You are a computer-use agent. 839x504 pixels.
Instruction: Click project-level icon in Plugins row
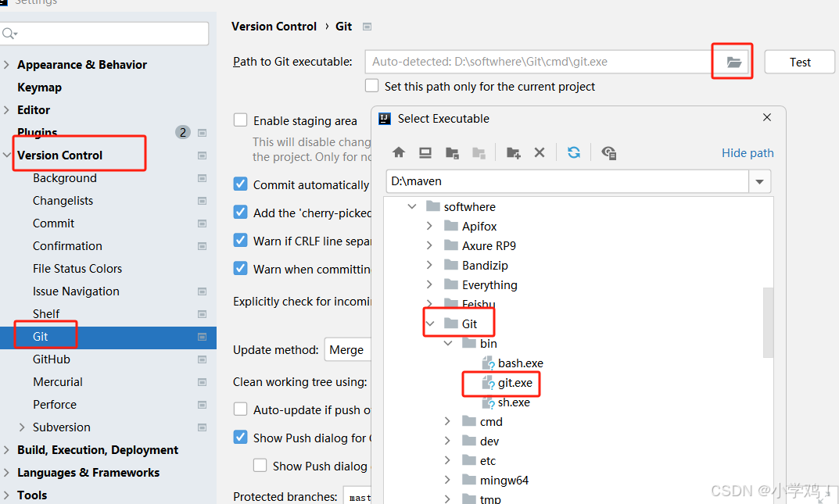203,133
